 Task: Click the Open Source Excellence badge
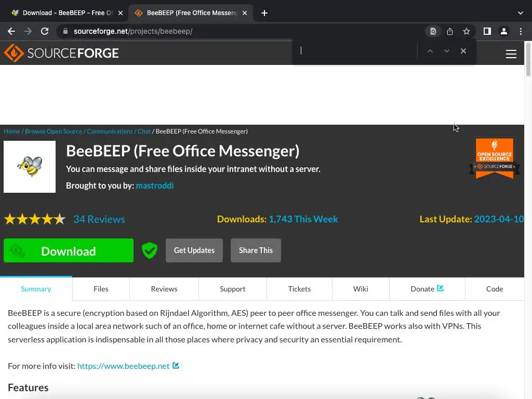click(495, 158)
